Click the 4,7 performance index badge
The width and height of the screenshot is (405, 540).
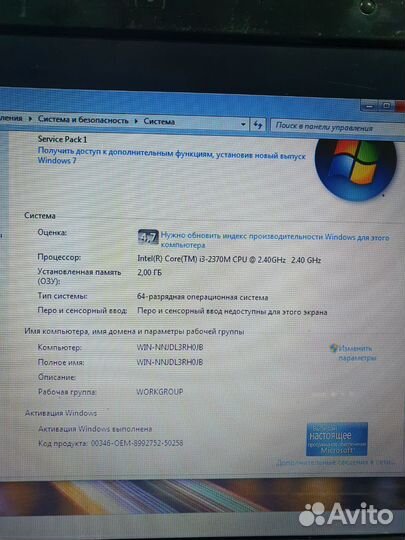tap(148, 237)
